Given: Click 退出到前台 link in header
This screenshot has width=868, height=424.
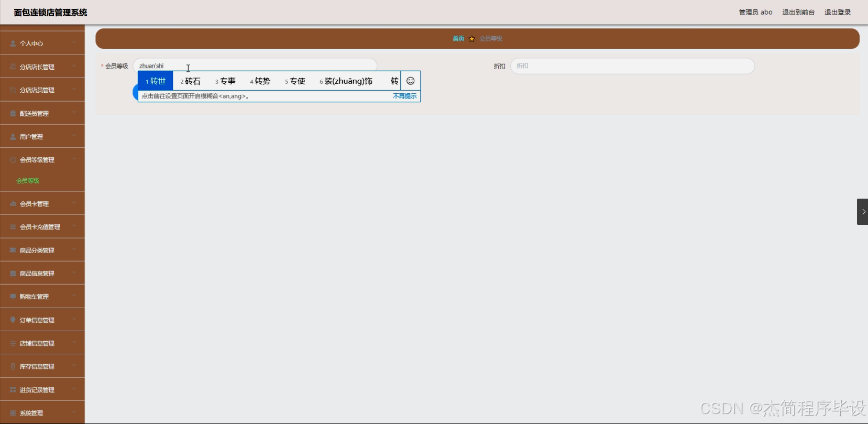Looking at the screenshot, I should (x=798, y=12).
